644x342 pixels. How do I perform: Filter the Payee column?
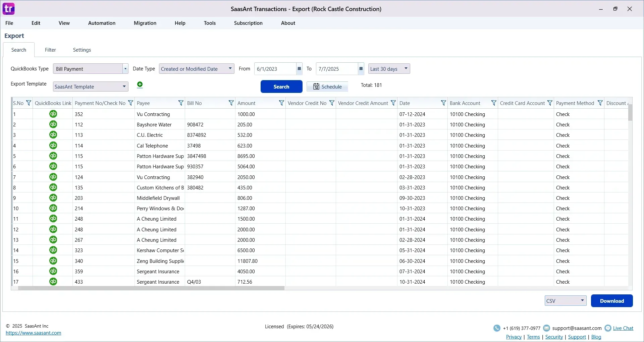tap(181, 103)
